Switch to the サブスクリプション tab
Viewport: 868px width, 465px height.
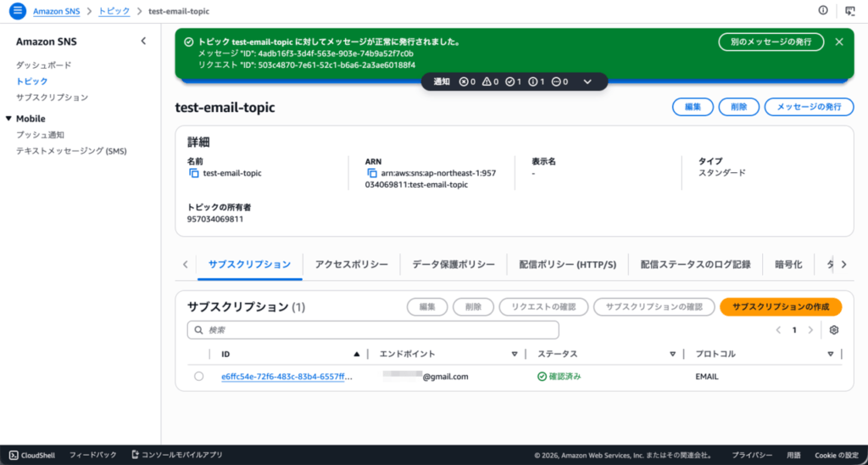tap(250, 265)
